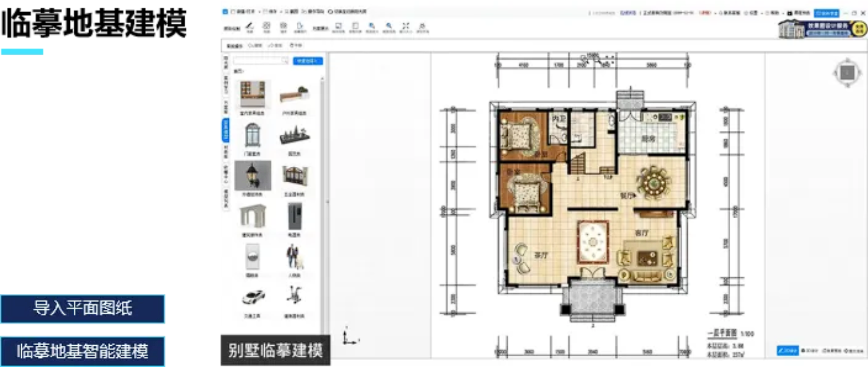Click the import file icon in toolbar
Image resolution: width=868 pixels, height=367 pixels.
[299, 26]
